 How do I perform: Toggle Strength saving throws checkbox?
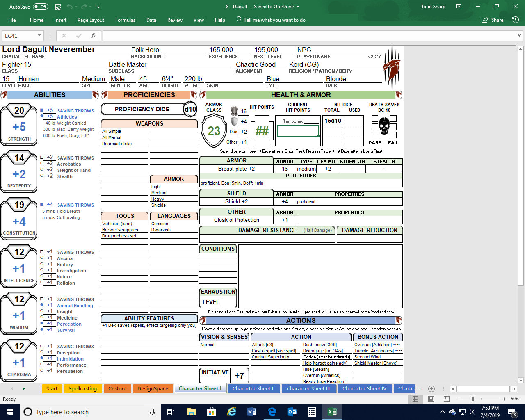pyautogui.click(x=42, y=110)
